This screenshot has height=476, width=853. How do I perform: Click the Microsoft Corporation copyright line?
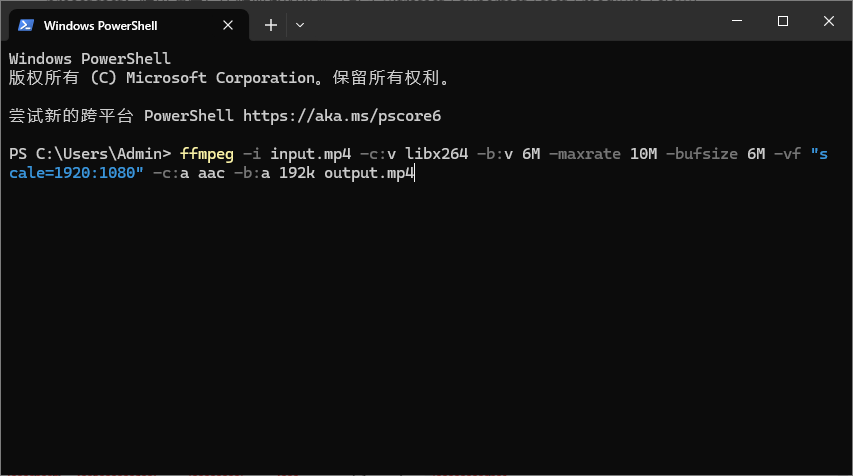click(x=229, y=77)
